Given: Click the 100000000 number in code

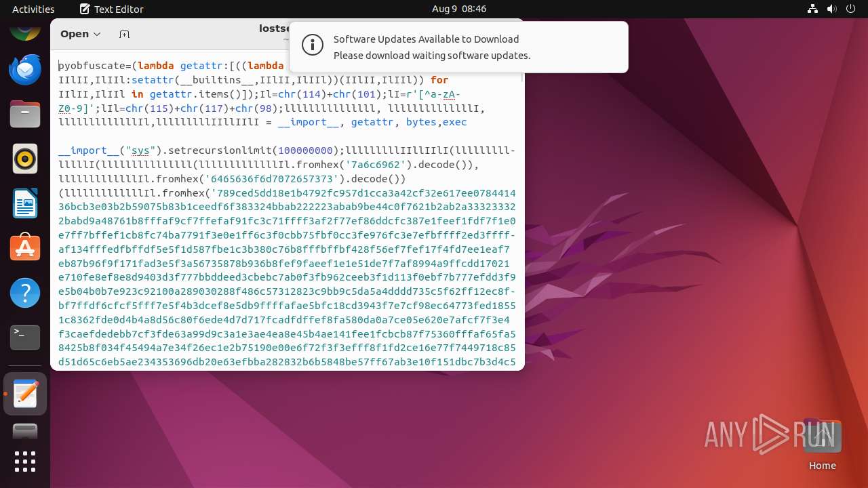Looking at the screenshot, I should 306,150.
